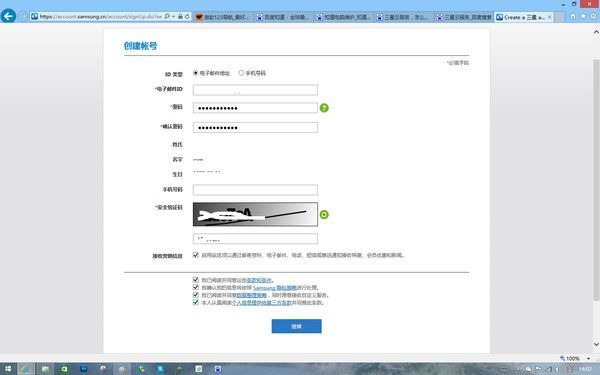Screen dimensions: 600x375
Task: Open File Explorer from the taskbar
Action: point(45,369)
